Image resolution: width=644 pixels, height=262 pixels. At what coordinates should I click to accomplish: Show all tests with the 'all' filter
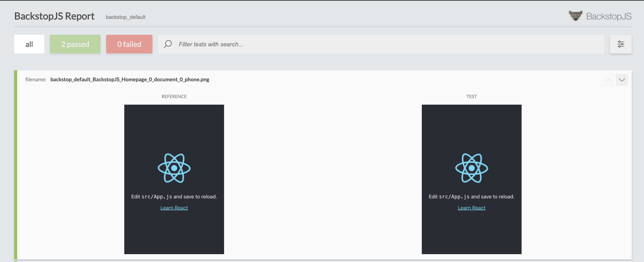click(x=29, y=44)
